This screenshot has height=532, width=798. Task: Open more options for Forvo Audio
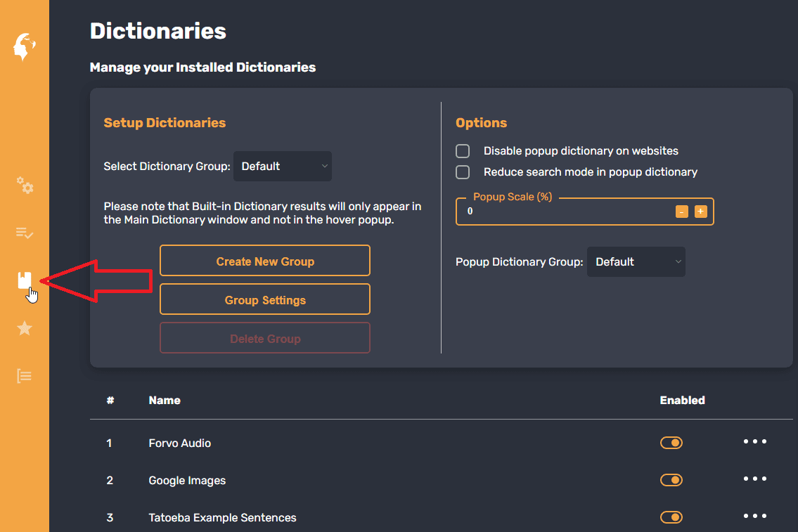[x=754, y=442]
